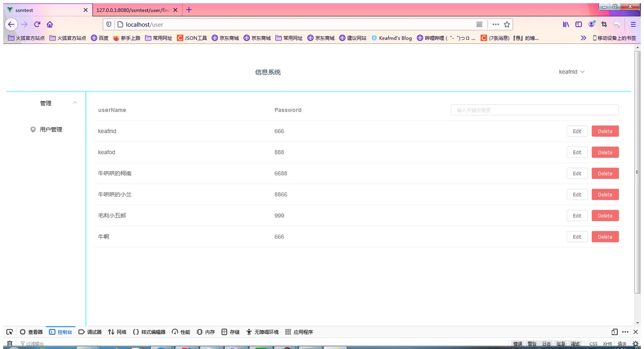
Task: Close the 127.0.0.1:8080 ssmtest tab
Action: (x=175, y=10)
